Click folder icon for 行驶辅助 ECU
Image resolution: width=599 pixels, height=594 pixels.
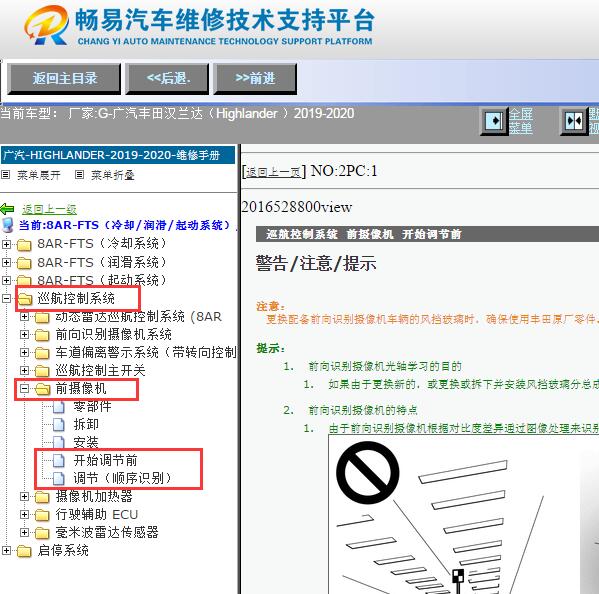pyautogui.click(x=42, y=515)
